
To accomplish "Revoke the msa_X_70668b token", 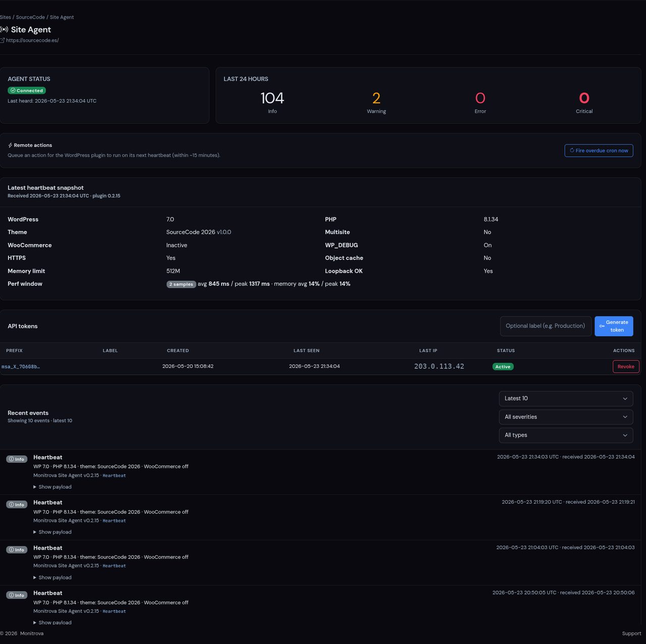I will [x=626, y=366].
